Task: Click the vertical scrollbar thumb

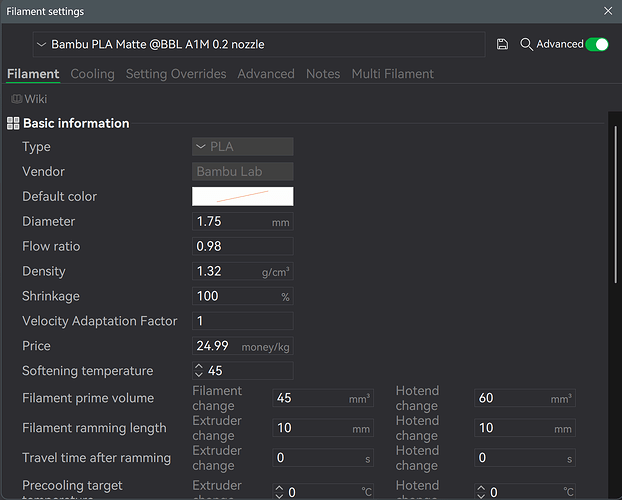Action: [615, 204]
